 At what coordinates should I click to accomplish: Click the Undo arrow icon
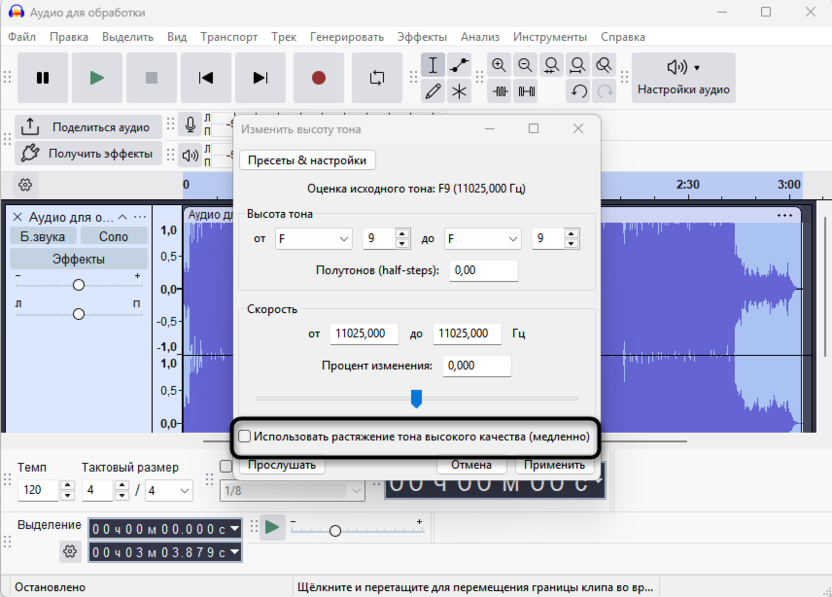[x=578, y=92]
